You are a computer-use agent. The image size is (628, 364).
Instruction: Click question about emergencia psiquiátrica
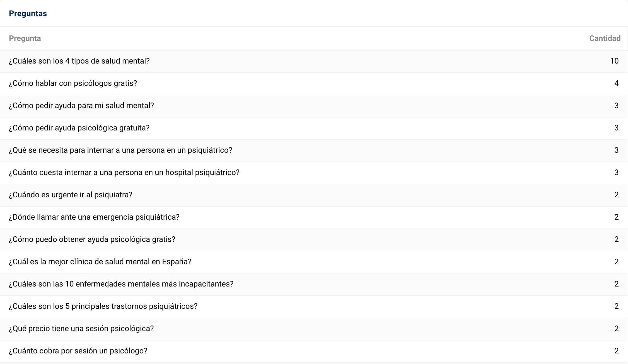pyautogui.click(x=94, y=217)
